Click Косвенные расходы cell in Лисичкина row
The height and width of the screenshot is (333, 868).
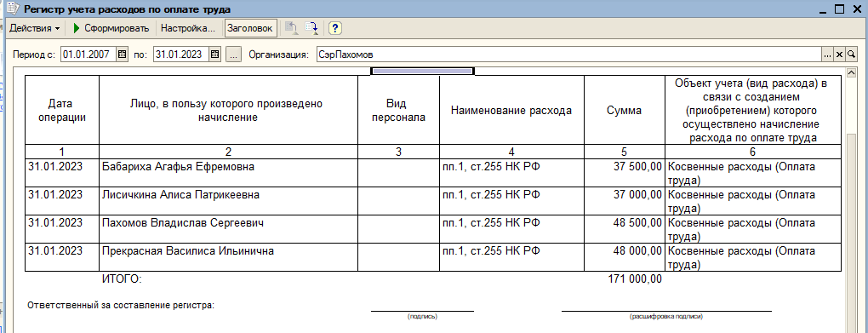753,201
